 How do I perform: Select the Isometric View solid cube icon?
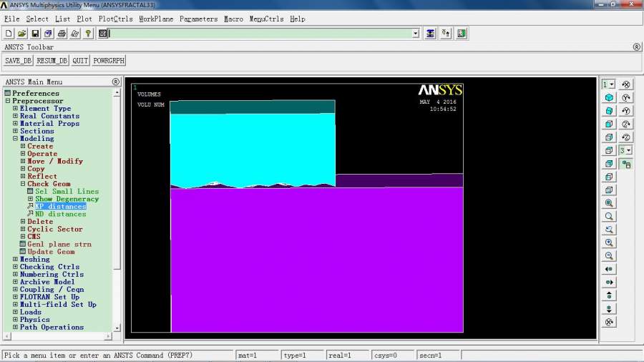coord(609,98)
